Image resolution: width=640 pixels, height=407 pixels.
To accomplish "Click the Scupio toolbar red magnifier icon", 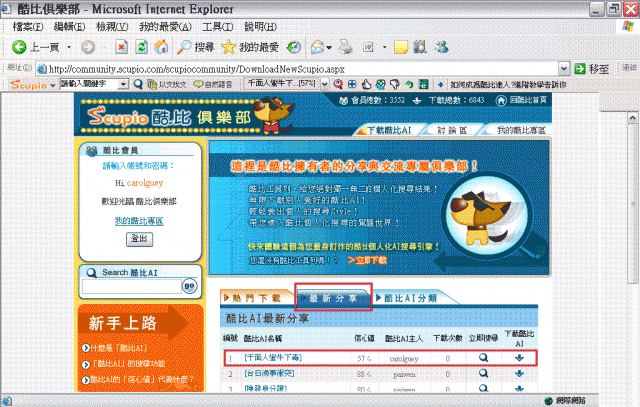I will (338, 84).
